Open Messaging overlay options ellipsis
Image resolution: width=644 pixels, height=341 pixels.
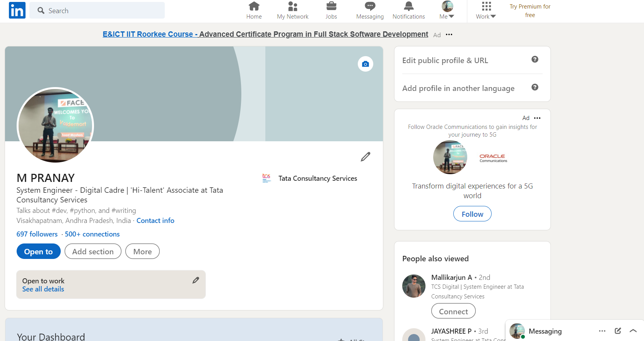coord(602,331)
